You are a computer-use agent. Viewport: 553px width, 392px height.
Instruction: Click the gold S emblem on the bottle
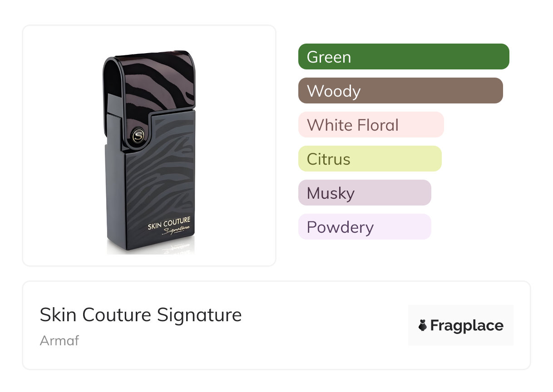pyautogui.click(x=139, y=136)
